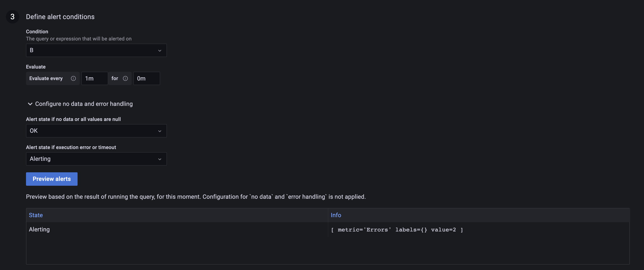Click the info icon next to 'for' label
Viewport: 644px width, 270px height.
[125, 78]
